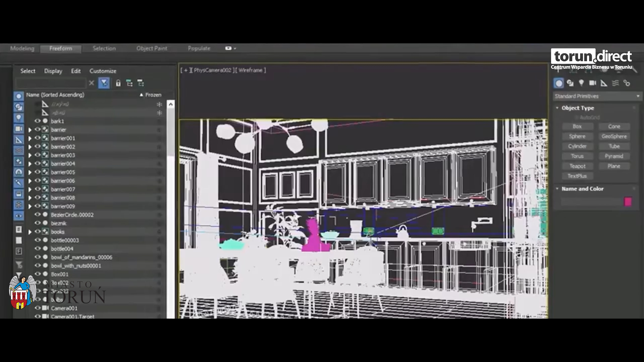
Task: Click the funnel filter icon in explorer toolbar
Action: coord(104,83)
